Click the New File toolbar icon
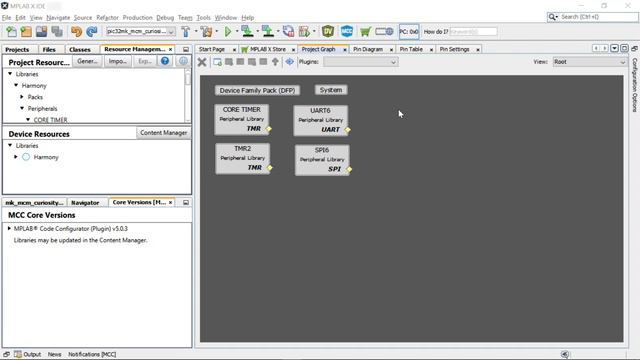 (11, 31)
